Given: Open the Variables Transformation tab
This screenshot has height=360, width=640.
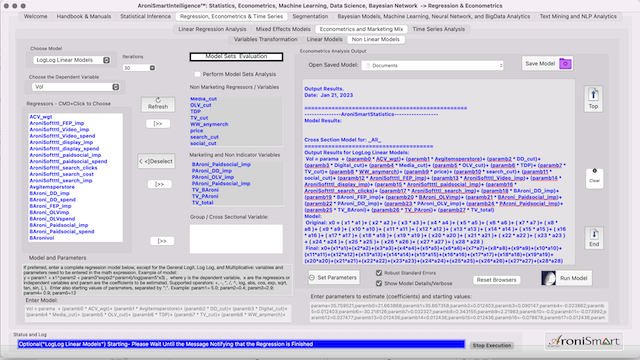Looking at the screenshot, I should point(265,39).
